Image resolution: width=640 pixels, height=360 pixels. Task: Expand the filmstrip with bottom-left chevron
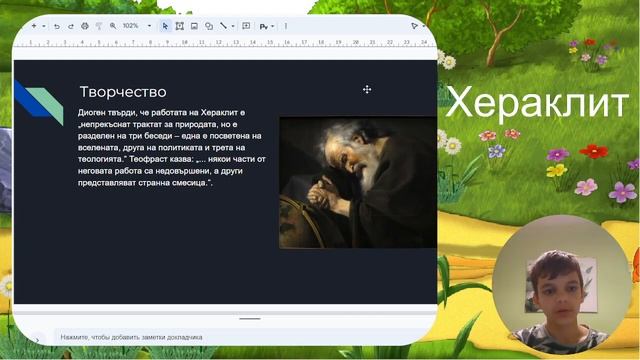click(37, 340)
